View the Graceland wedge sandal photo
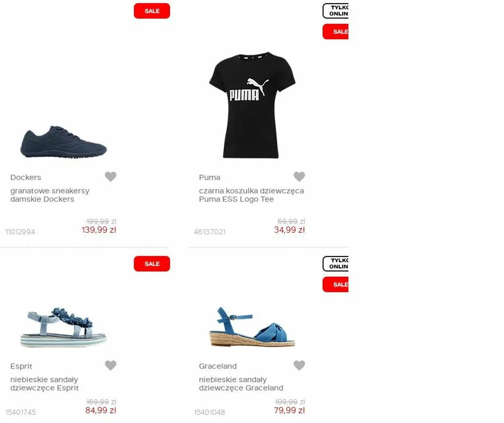This screenshot has height=423, width=504. tap(252, 327)
